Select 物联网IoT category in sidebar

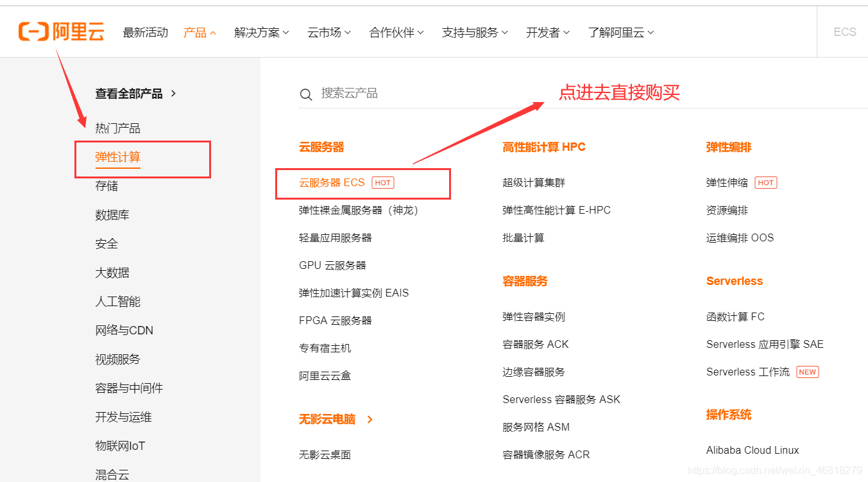tap(121, 446)
